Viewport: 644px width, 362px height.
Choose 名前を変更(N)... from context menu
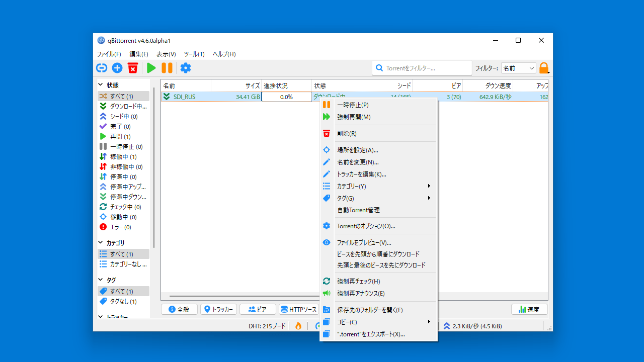point(378,162)
